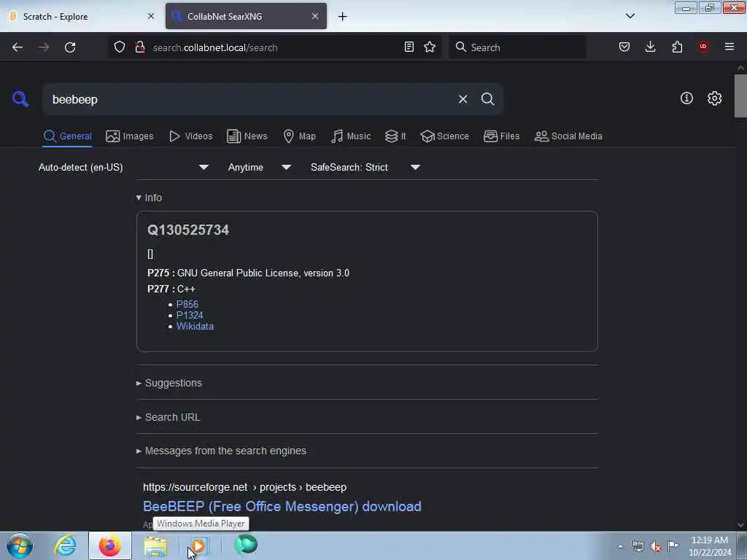Image resolution: width=747 pixels, height=560 pixels.
Task: Open green circular app taskbar icon
Action: [x=246, y=545]
